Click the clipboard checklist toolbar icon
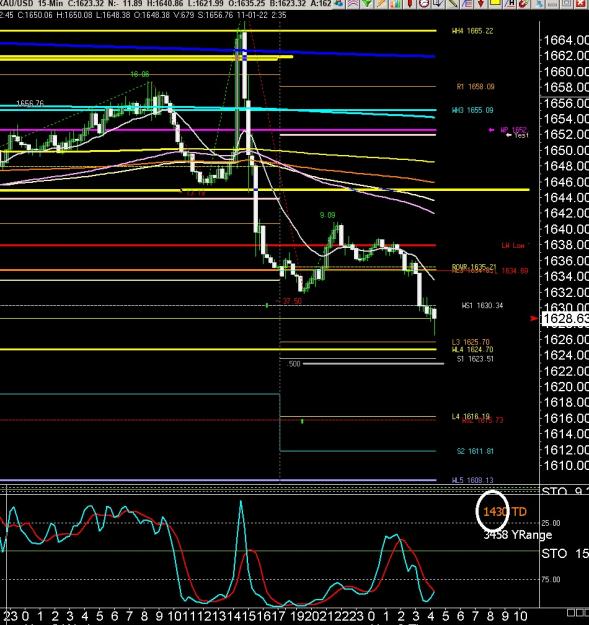Viewport: 589px width, 625px height. (438, 4)
